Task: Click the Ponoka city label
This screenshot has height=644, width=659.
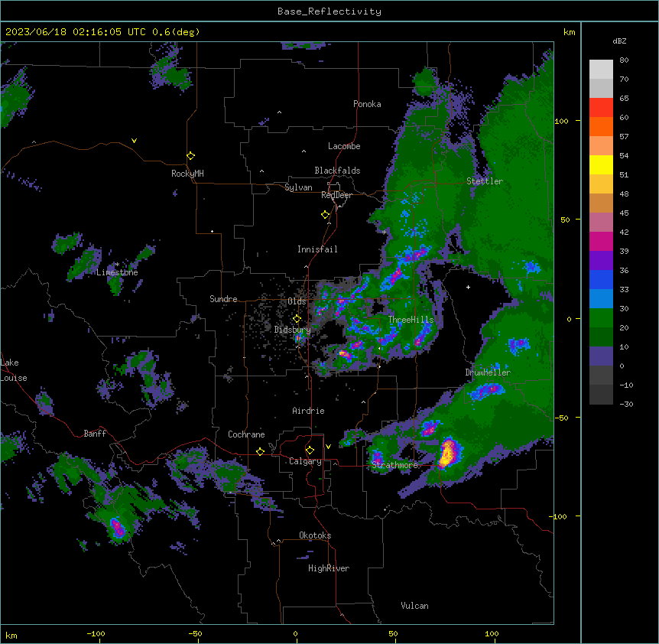Action: click(x=367, y=104)
